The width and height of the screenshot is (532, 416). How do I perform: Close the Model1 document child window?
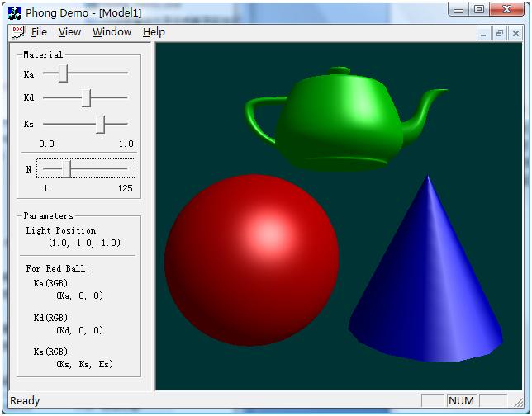click(x=515, y=34)
